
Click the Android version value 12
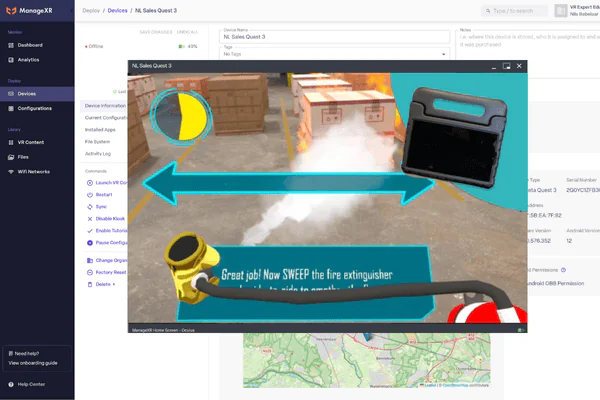569,241
